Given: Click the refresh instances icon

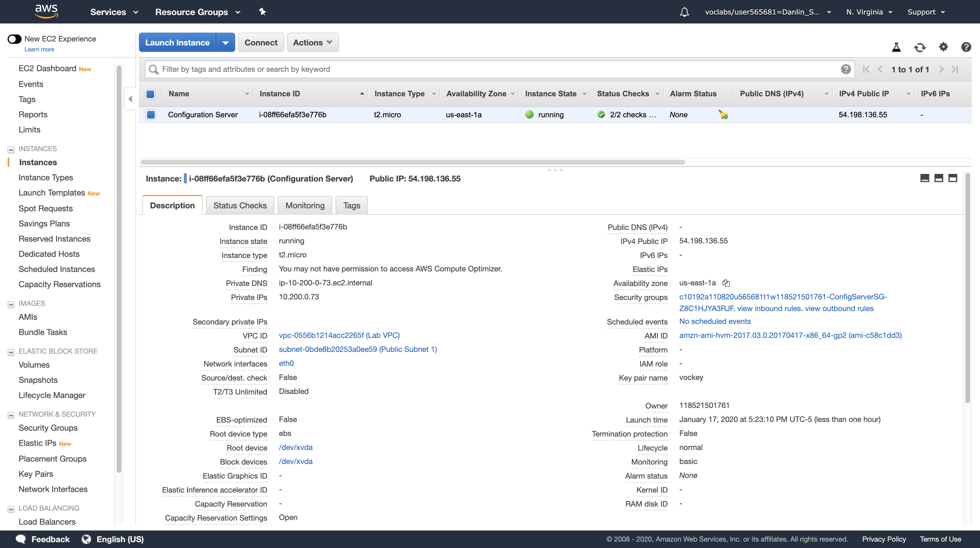Looking at the screenshot, I should [x=920, y=47].
